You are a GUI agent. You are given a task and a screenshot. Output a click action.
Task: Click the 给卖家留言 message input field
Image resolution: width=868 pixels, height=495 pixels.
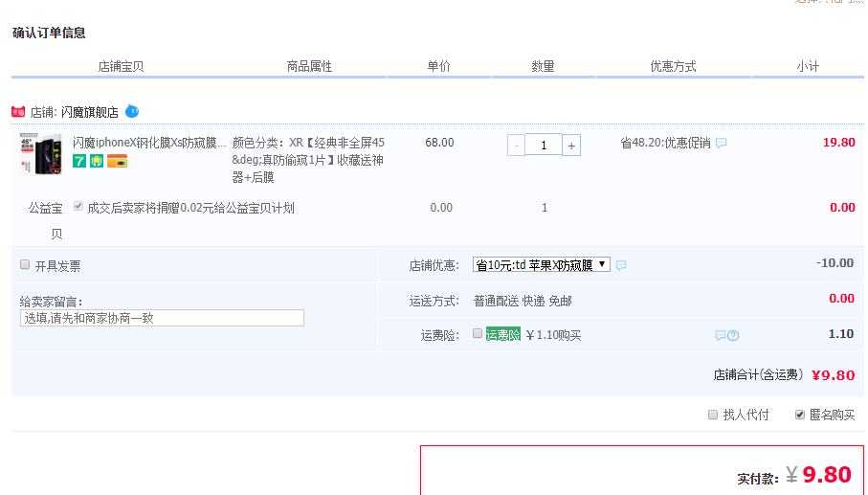pos(162,318)
